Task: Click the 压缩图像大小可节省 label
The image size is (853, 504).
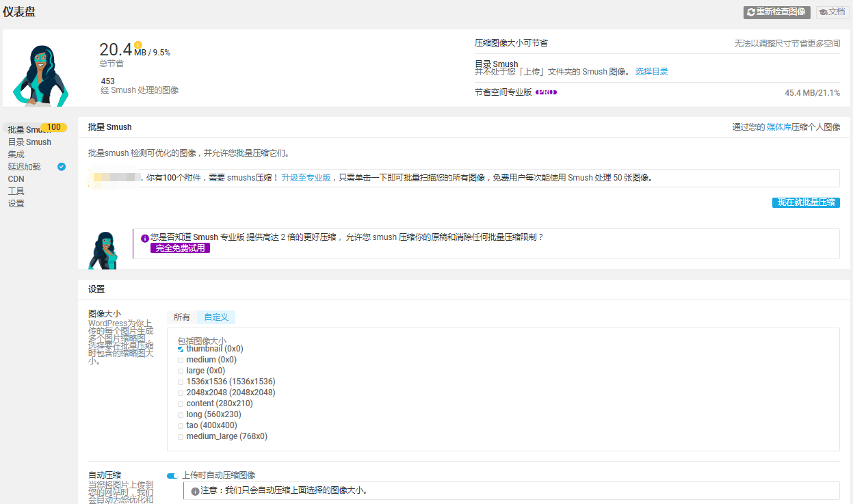Action: coord(512,43)
